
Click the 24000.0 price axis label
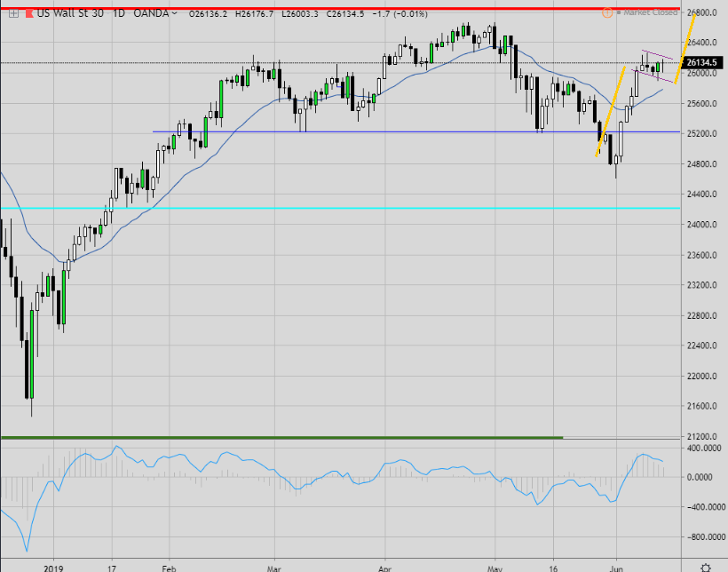pyautogui.click(x=704, y=225)
